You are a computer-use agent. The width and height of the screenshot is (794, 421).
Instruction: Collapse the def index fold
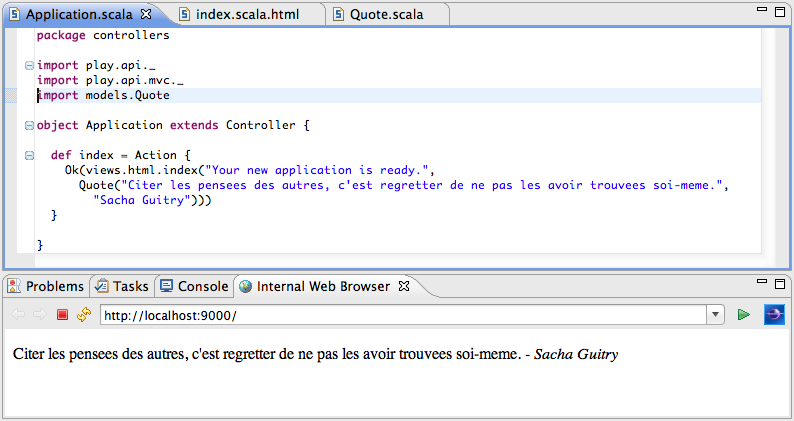(29, 156)
